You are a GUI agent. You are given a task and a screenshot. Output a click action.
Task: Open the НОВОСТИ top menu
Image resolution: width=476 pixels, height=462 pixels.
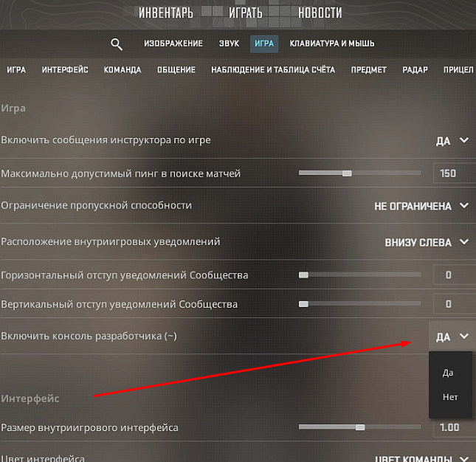[x=320, y=13]
